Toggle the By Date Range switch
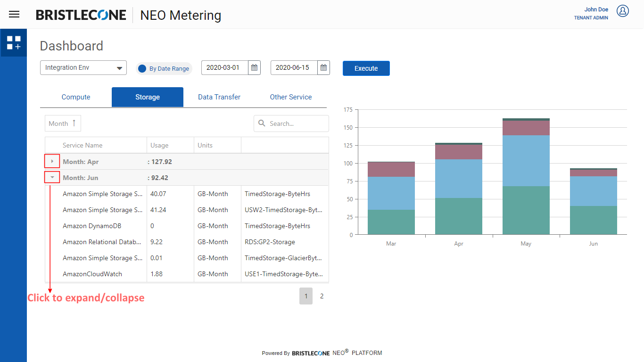Screen dimensions: 644x362 [x=142, y=68]
